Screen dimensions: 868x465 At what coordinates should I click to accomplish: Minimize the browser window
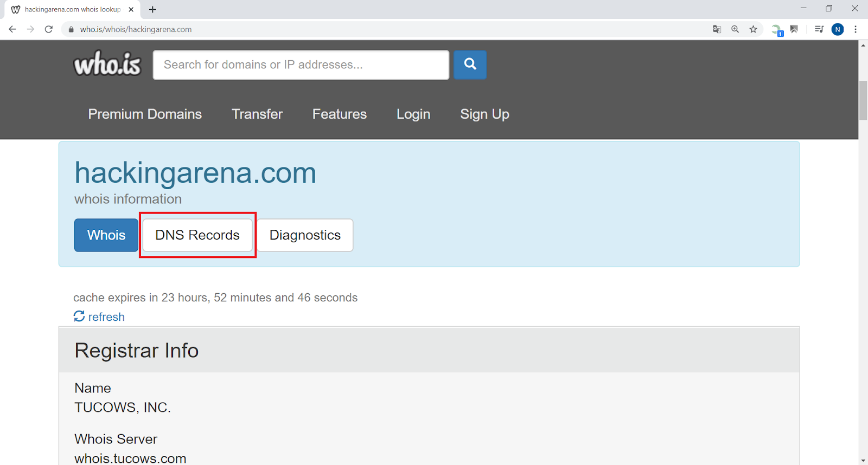pyautogui.click(x=803, y=9)
